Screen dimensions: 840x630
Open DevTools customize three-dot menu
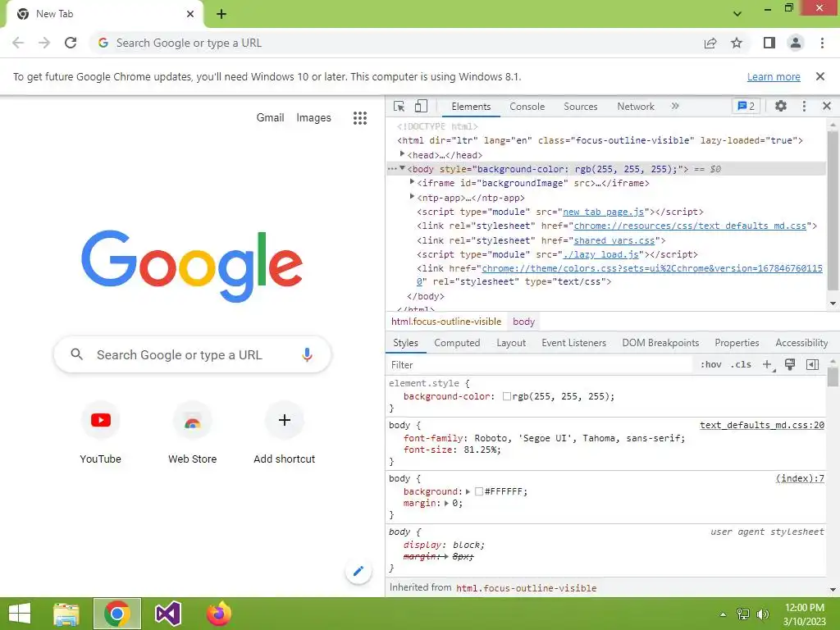point(804,106)
